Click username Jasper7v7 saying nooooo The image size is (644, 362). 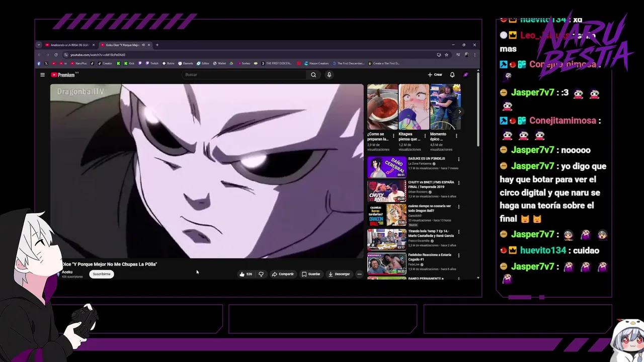pyautogui.click(x=532, y=150)
